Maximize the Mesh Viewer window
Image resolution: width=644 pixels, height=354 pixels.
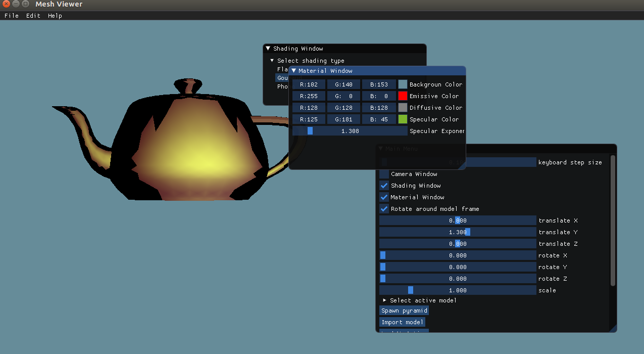pos(25,4)
